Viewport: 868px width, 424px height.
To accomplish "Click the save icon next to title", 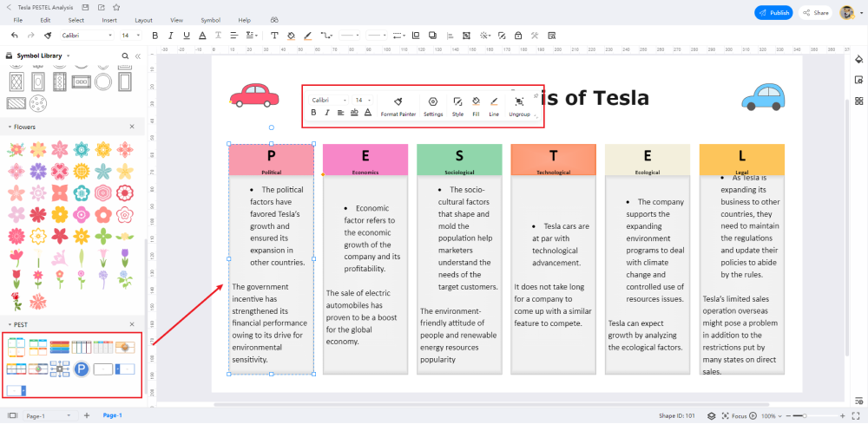I will click(x=85, y=8).
